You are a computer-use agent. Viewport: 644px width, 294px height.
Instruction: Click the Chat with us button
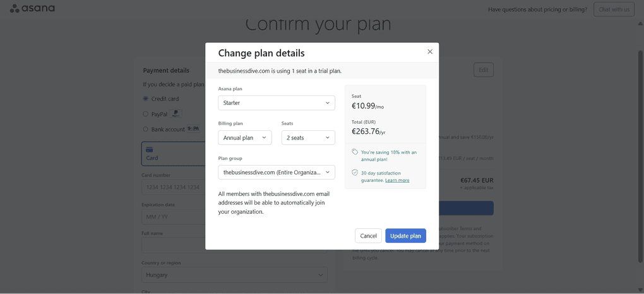coord(614,9)
